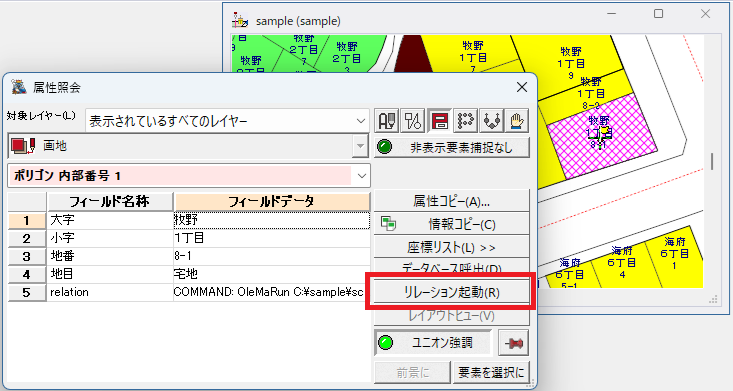Expand ポリゴン 内部番号 1 dropdown

point(361,176)
